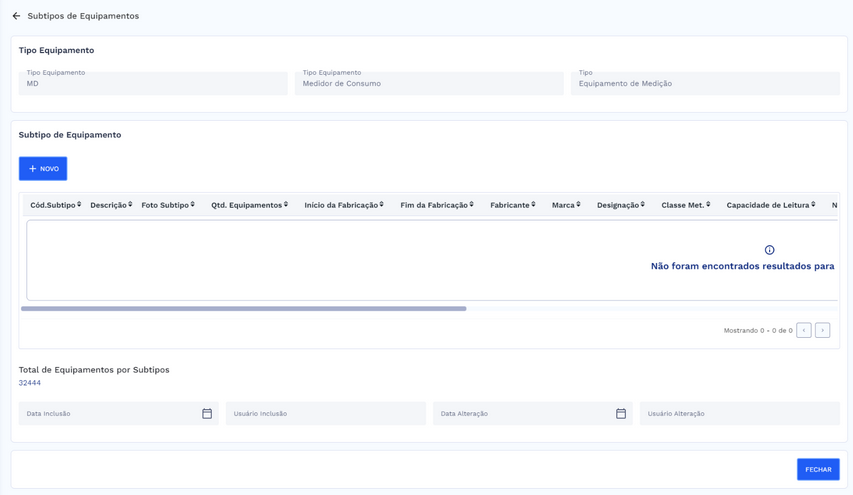Click the NOVO button

43,169
